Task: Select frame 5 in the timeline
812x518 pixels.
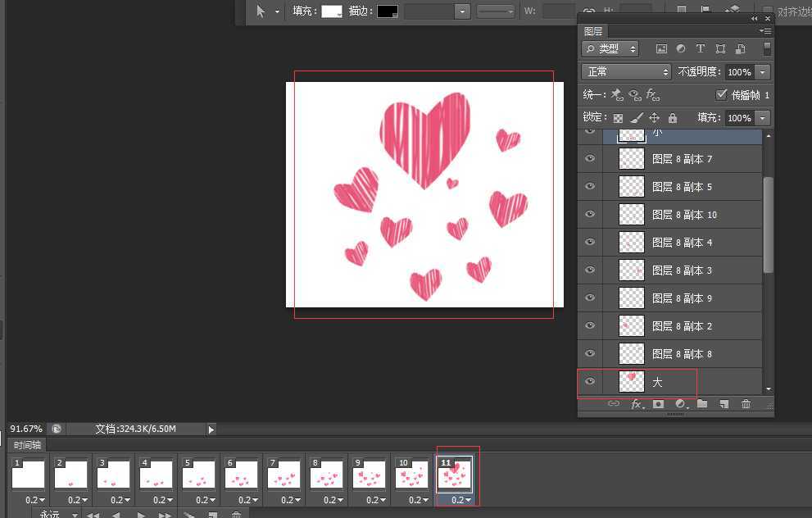Action: coord(199,474)
